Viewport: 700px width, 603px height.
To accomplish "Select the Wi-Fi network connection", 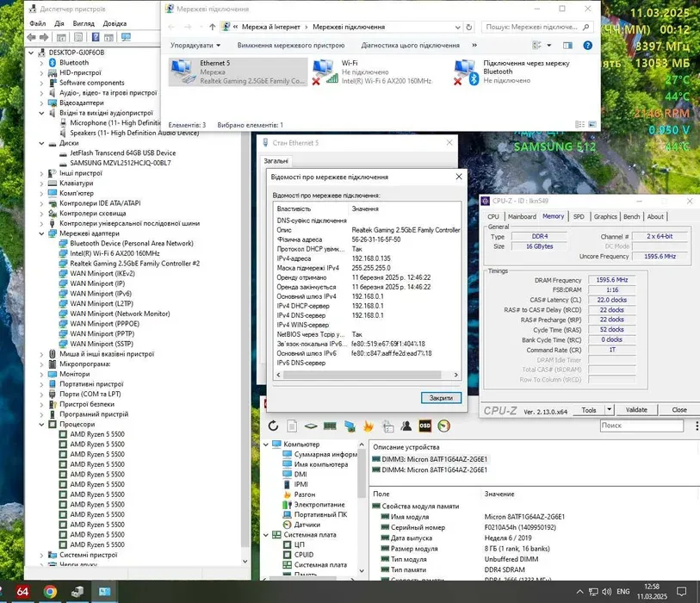I will [x=379, y=71].
